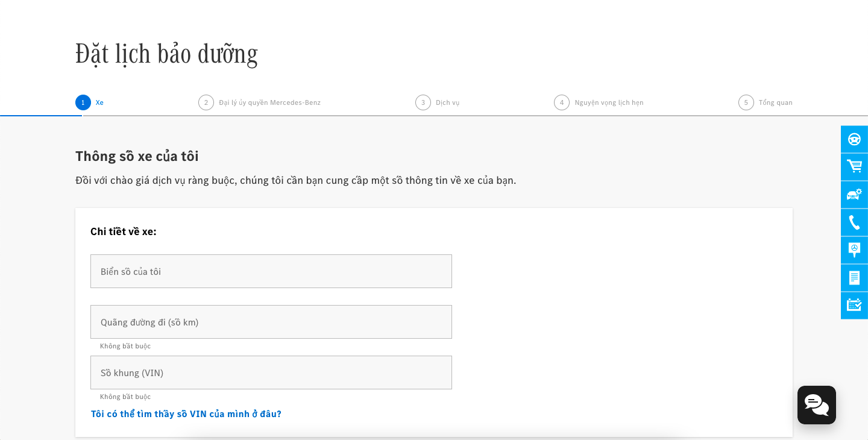The width and height of the screenshot is (868, 440).
Task: Open the chat bubble widget
Action: click(816, 405)
